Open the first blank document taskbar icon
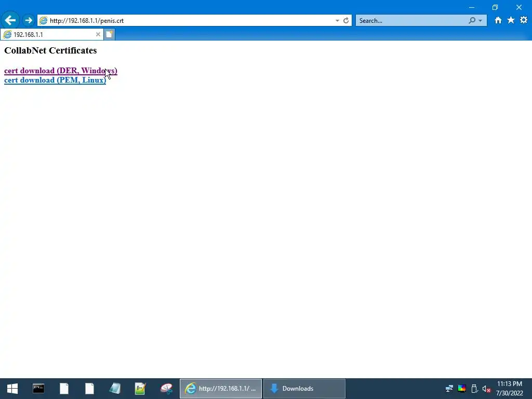 pyautogui.click(x=64, y=389)
